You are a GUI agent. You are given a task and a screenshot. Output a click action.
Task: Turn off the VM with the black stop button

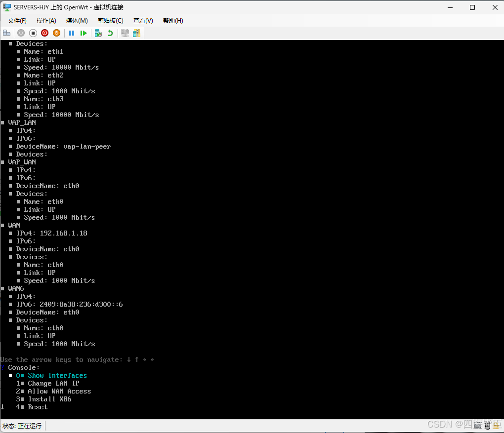(x=33, y=33)
